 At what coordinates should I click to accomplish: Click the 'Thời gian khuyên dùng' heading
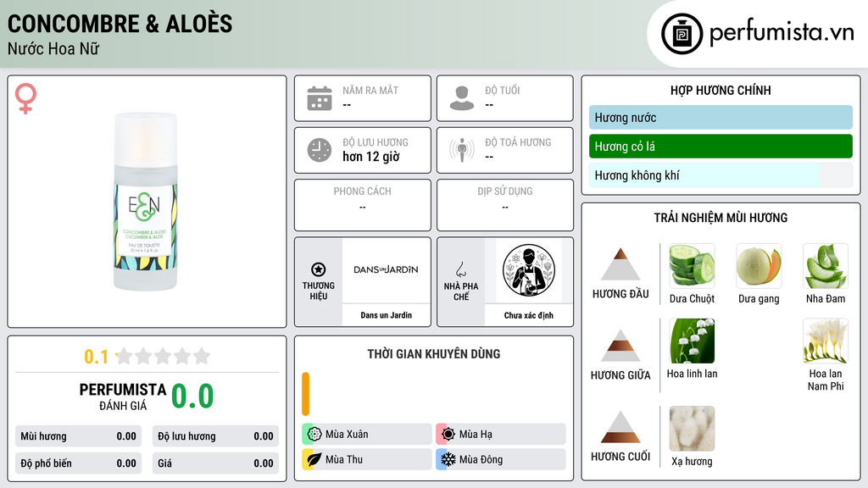(x=434, y=353)
